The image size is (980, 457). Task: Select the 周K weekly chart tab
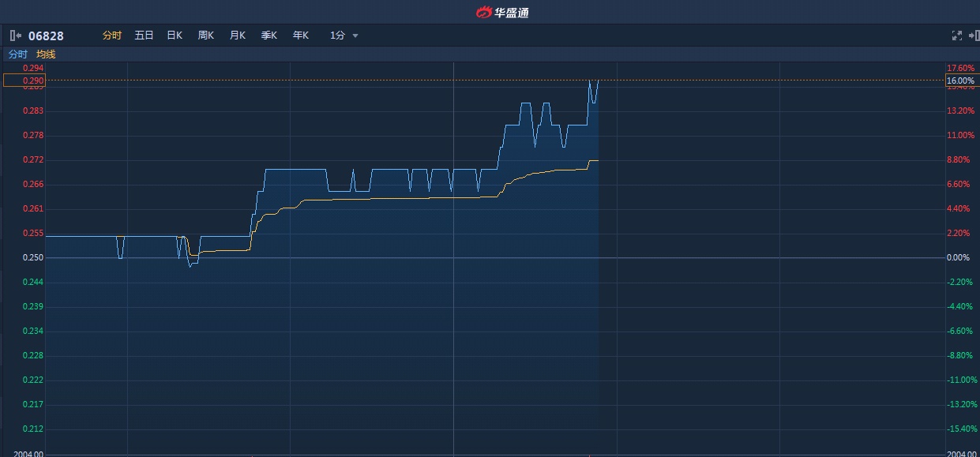[x=205, y=36]
